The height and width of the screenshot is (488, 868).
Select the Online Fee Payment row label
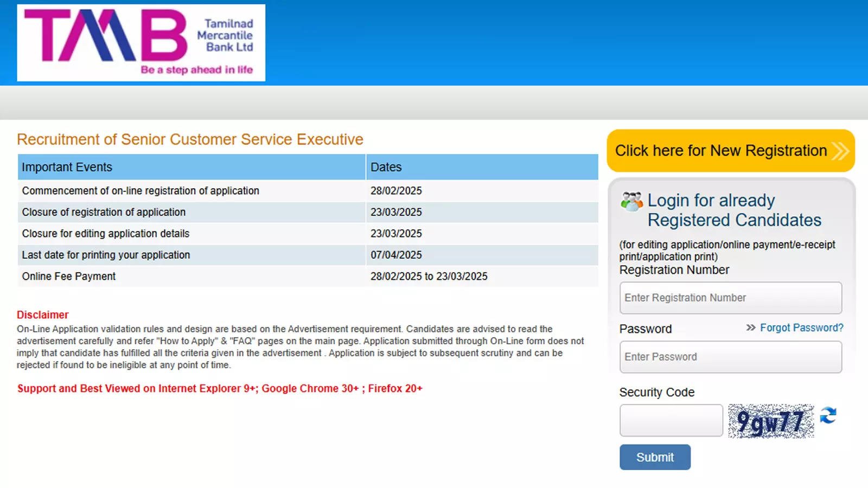(69, 276)
